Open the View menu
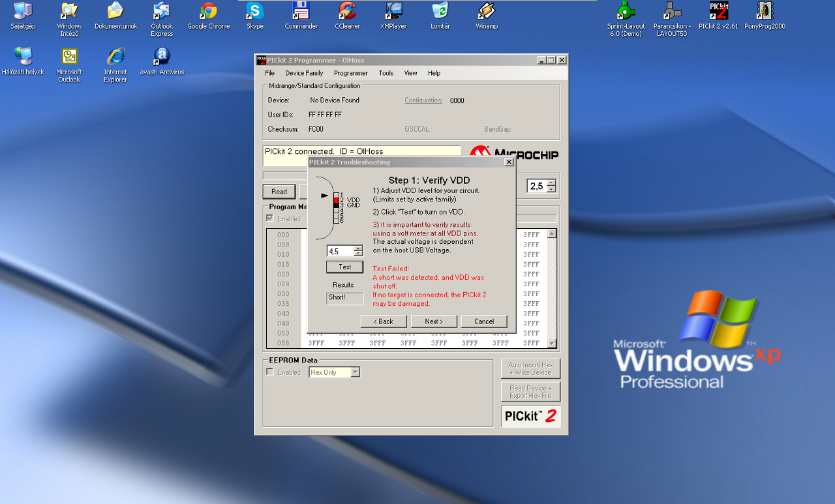Image resolution: width=835 pixels, height=504 pixels. pyautogui.click(x=411, y=73)
